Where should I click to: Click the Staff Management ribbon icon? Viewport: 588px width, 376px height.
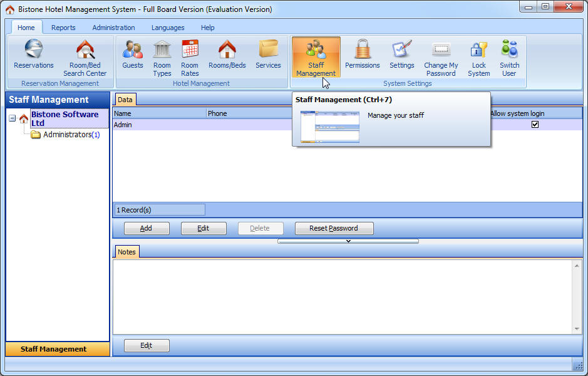[316, 58]
